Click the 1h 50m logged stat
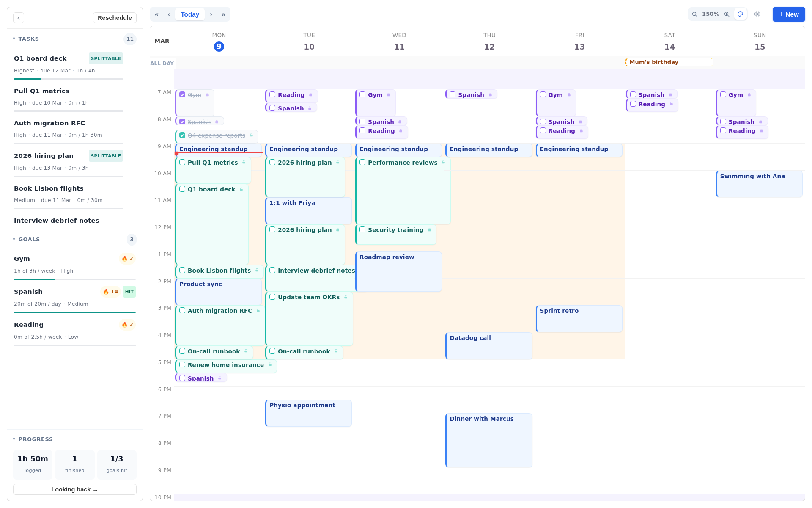The width and height of the screenshot is (812, 508). point(33,464)
